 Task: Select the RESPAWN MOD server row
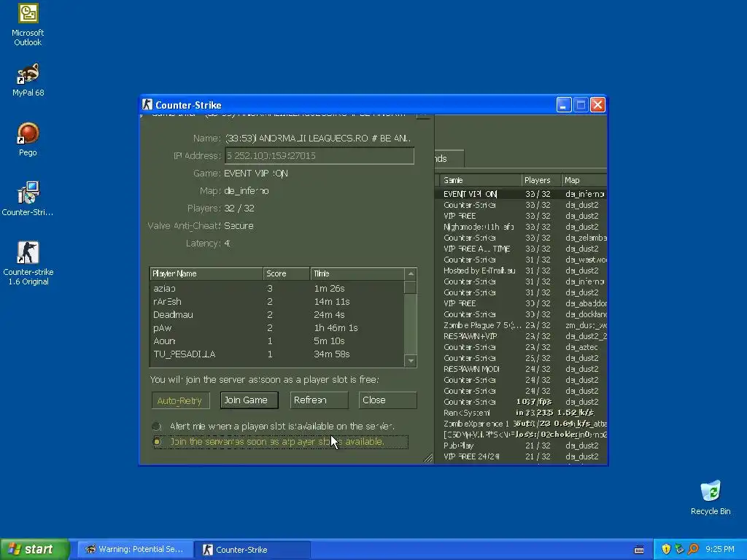[x=521, y=369]
